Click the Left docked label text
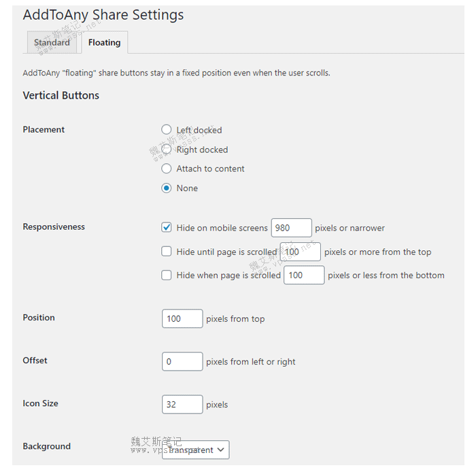 pyautogui.click(x=199, y=130)
